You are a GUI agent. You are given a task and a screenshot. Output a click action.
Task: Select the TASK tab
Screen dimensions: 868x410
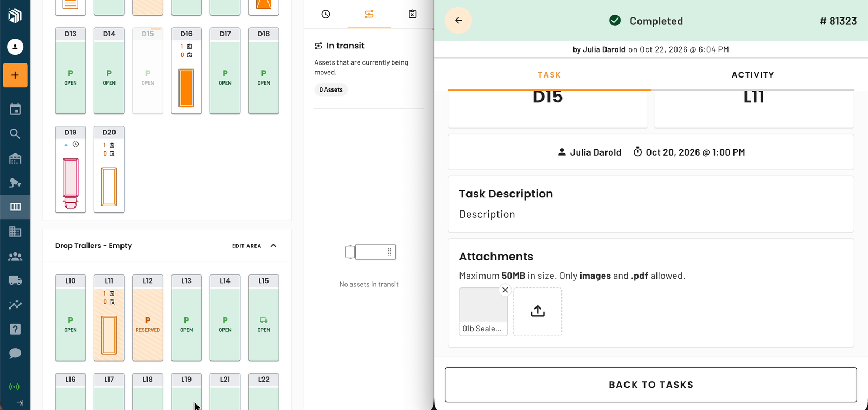tap(549, 75)
